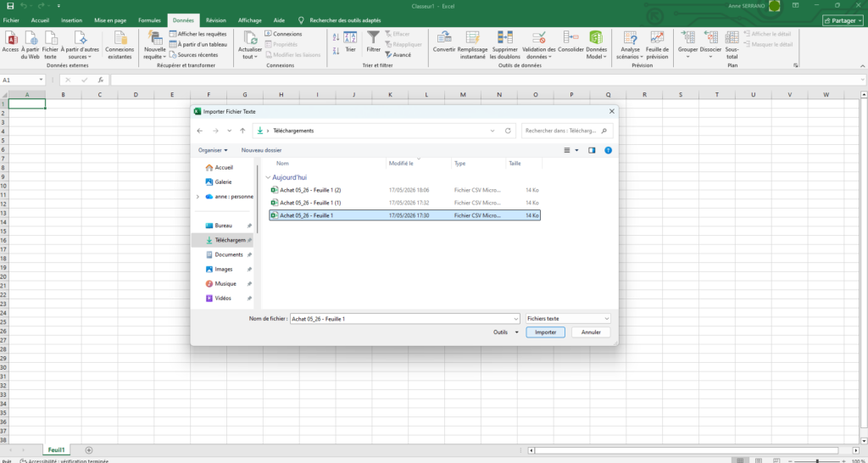Screen dimensions: 868x463
Task: Open the Consolider tool
Action: point(570,42)
